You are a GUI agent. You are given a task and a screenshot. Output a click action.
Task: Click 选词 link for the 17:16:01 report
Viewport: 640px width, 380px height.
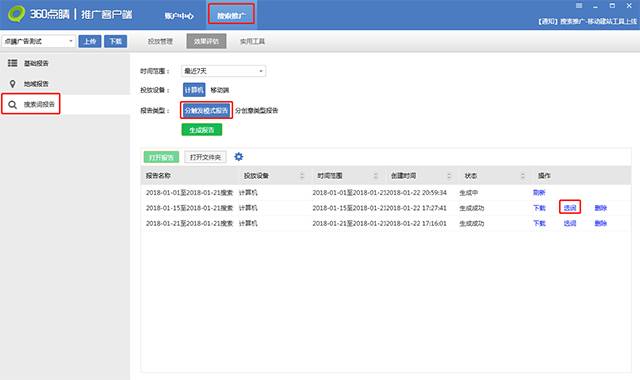pyautogui.click(x=570, y=223)
